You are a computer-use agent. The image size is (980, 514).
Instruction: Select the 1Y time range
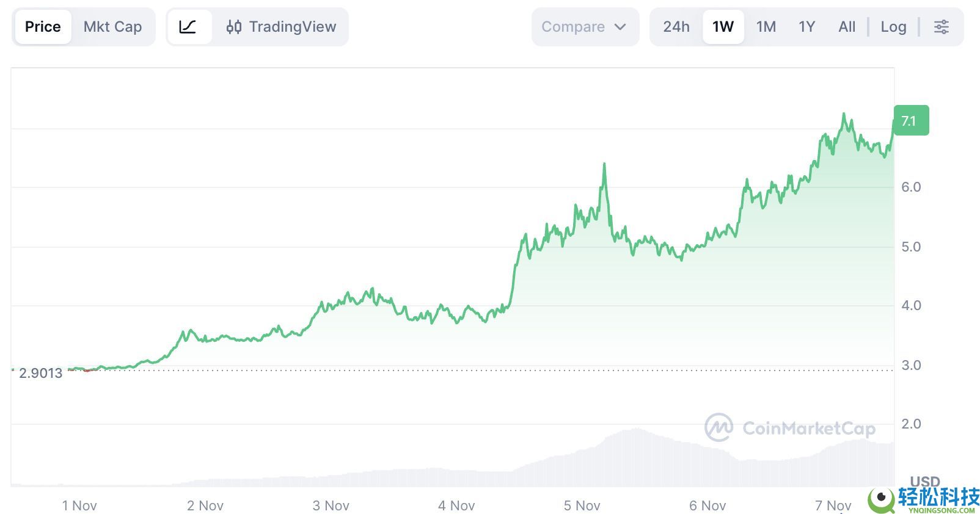coord(806,27)
